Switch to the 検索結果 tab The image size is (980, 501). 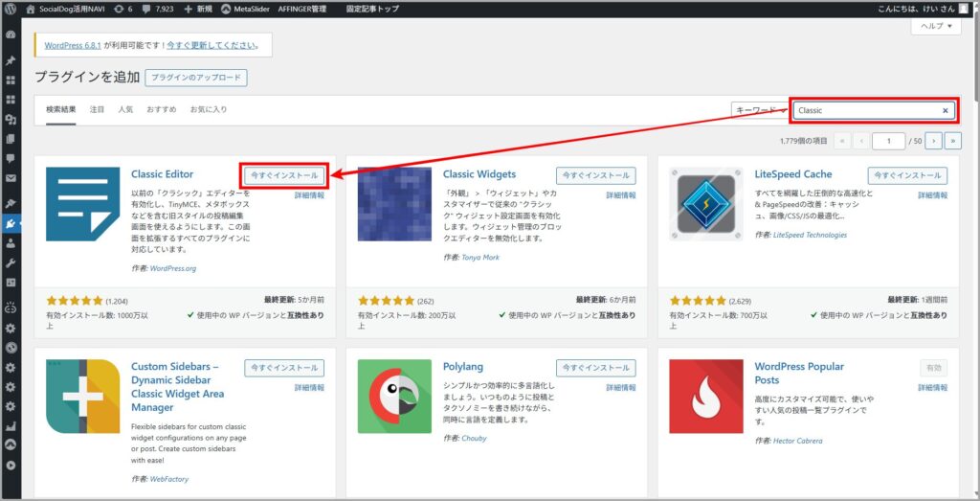pos(60,109)
